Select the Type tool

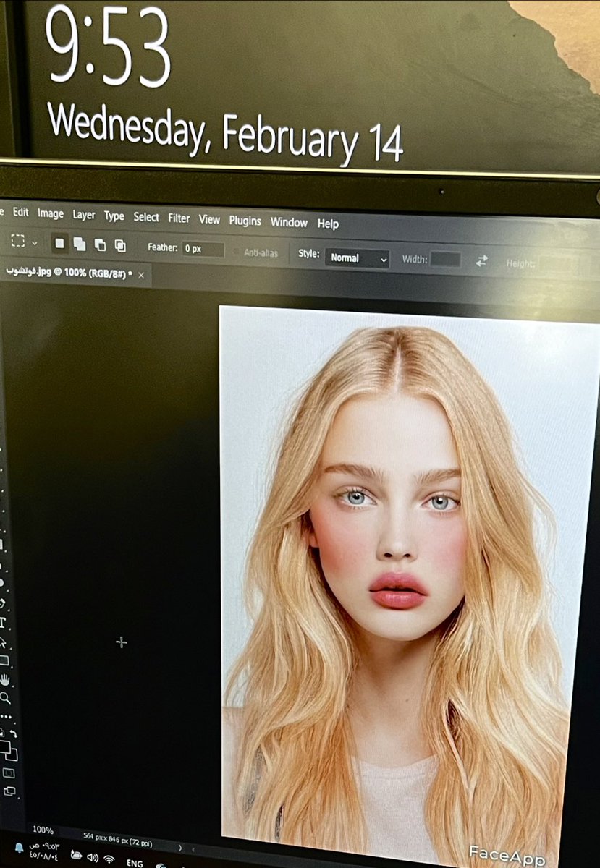(x=3, y=622)
